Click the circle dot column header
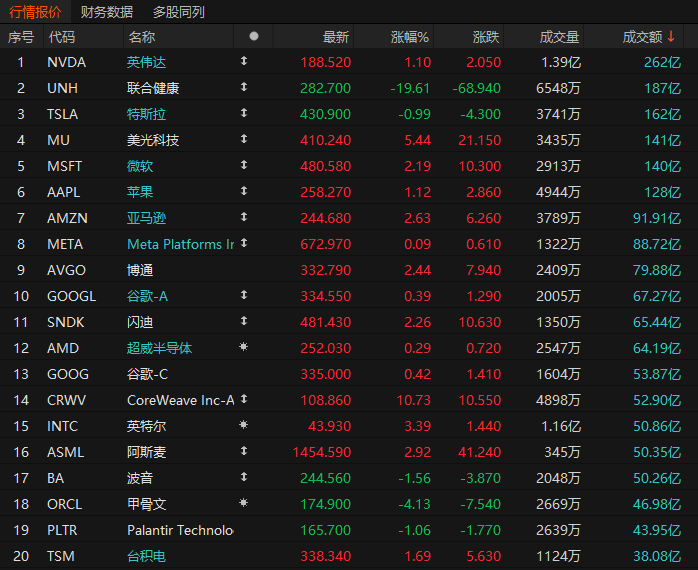Viewport: 698px width, 570px height. 254,36
